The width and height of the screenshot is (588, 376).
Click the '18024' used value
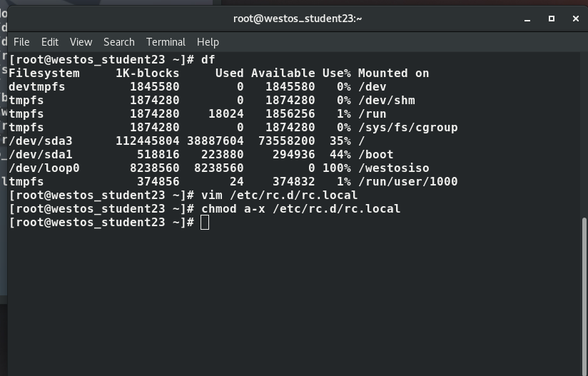(226, 114)
